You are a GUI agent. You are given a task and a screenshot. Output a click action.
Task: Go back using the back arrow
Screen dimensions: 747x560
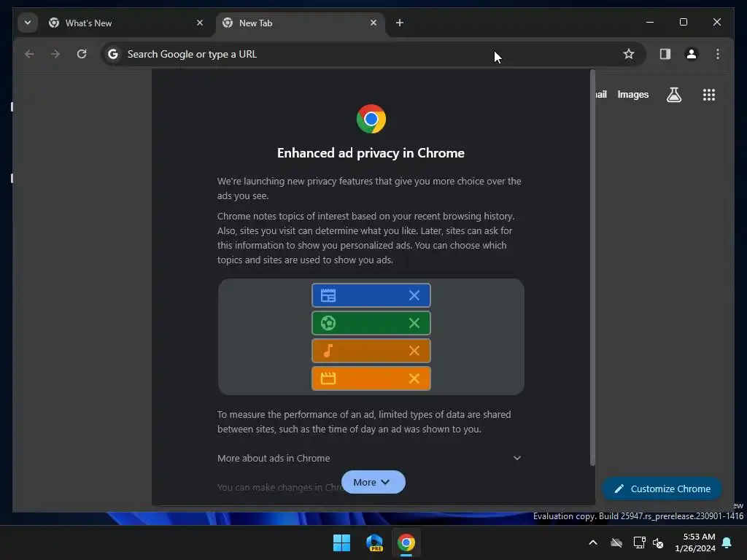(29, 54)
